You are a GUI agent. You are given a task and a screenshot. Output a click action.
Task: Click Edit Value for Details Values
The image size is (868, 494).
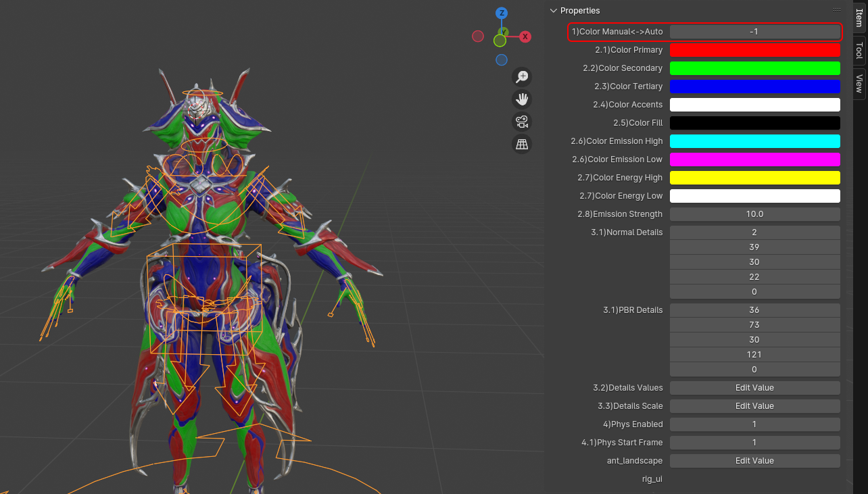click(x=754, y=388)
